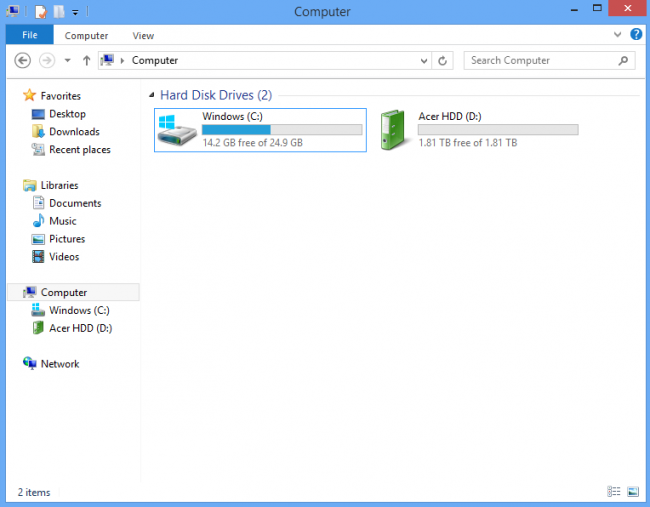This screenshot has width=650, height=507.
Task: Click the Computer icon in the address bar
Action: (107, 60)
